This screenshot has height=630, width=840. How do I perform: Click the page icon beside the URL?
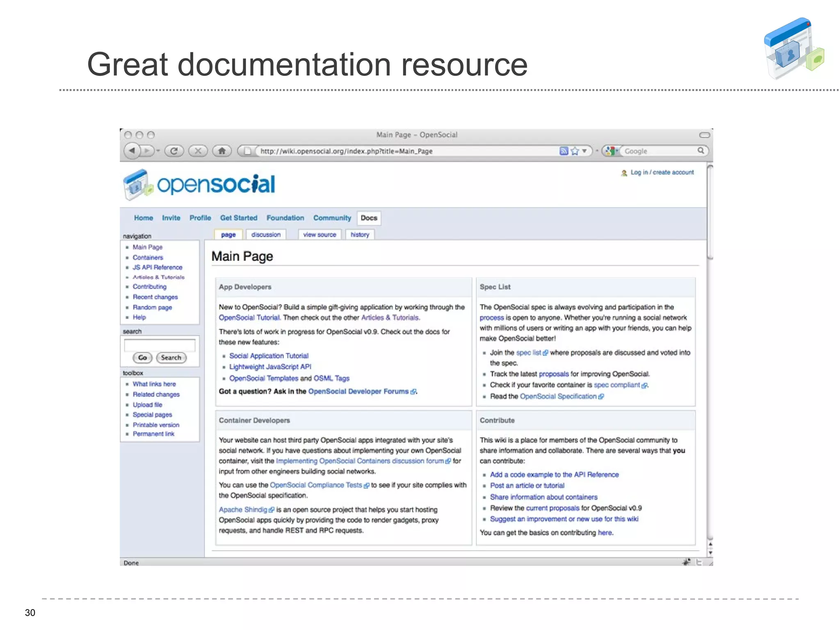click(247, 151)
